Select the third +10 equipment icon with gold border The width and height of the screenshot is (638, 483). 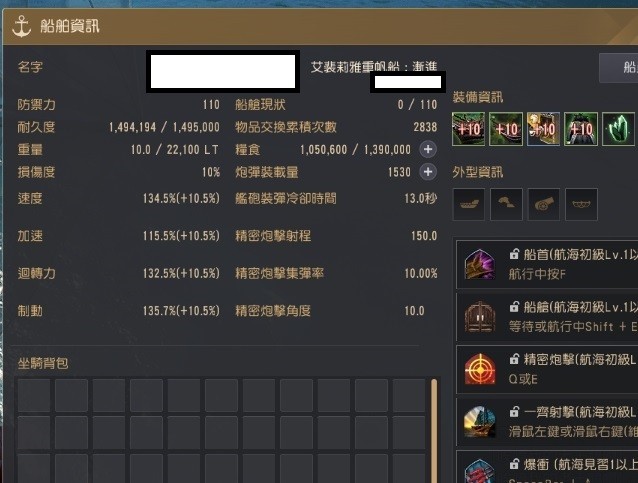(x=543, y=129)
